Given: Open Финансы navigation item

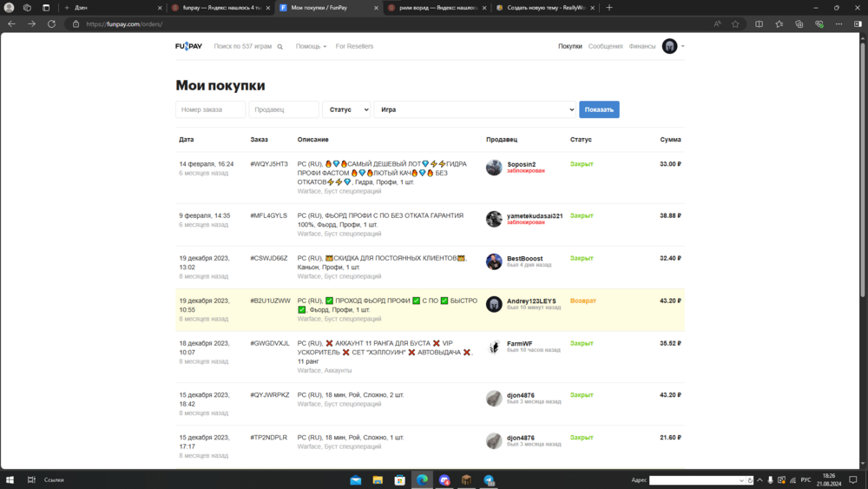Looking at the screenshot, I should point(641,47).
